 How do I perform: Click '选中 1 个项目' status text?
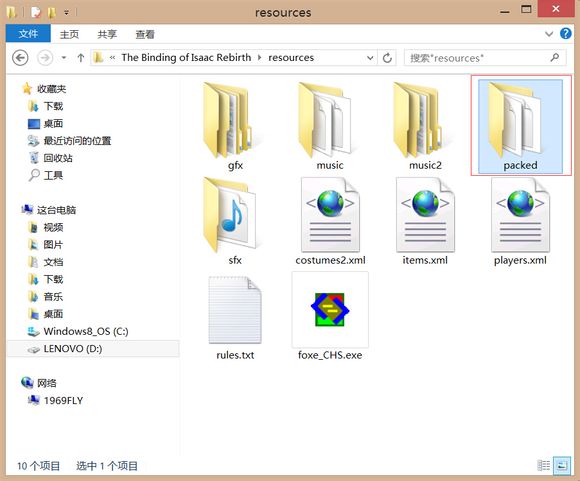107,466
